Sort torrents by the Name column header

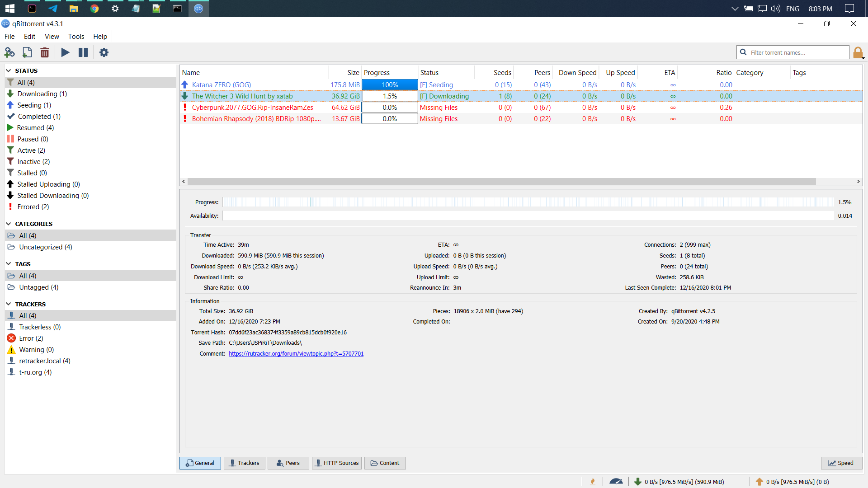pos(254,72)
